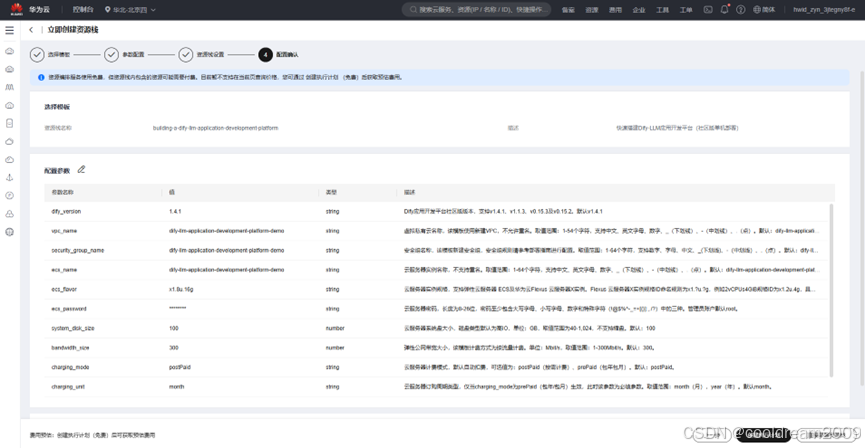865x448 pixels.
Task: Click the first cloud icon below the hamburger menu
Action: [9, 51]
